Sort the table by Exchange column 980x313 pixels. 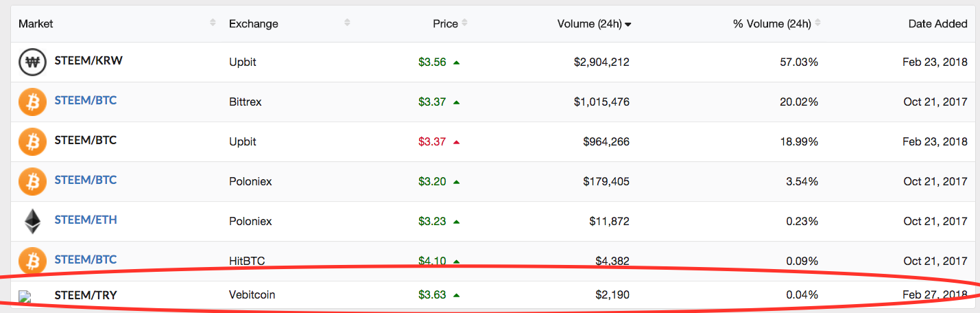click(254, 24)
